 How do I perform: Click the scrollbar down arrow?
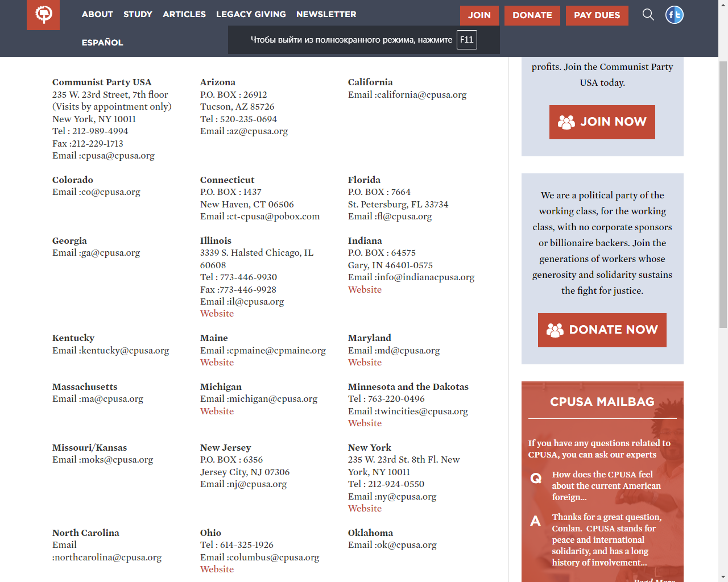(723, 577)
